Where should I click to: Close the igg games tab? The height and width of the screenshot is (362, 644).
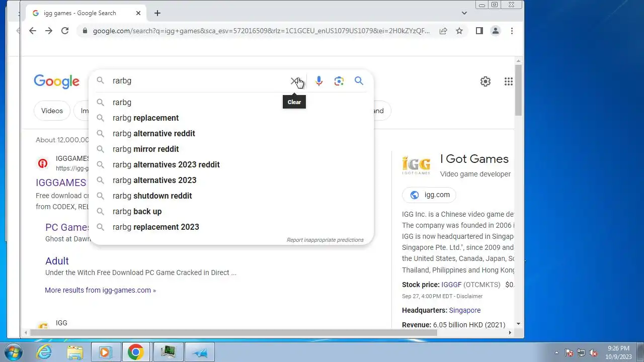(138, 13)
